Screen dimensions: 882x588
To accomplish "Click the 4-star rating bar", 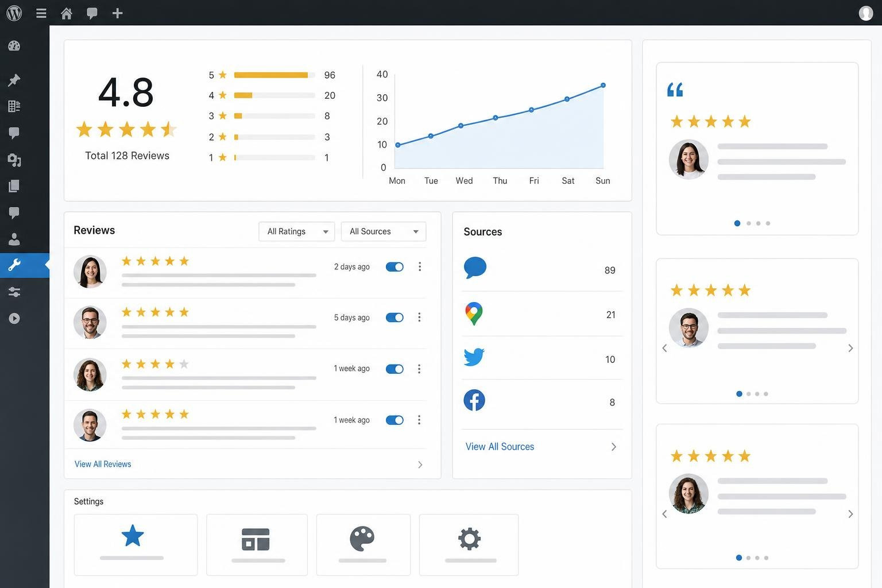I will tap(274, 95).
